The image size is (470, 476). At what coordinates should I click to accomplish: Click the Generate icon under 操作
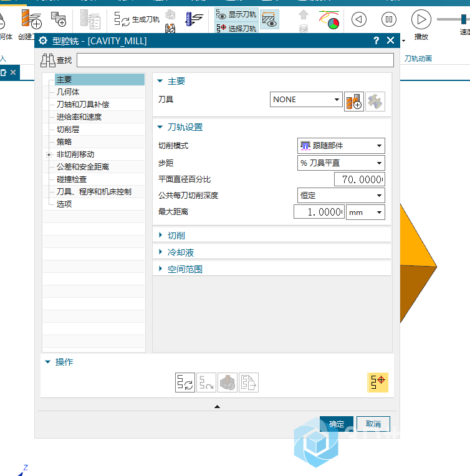[185, 383]
